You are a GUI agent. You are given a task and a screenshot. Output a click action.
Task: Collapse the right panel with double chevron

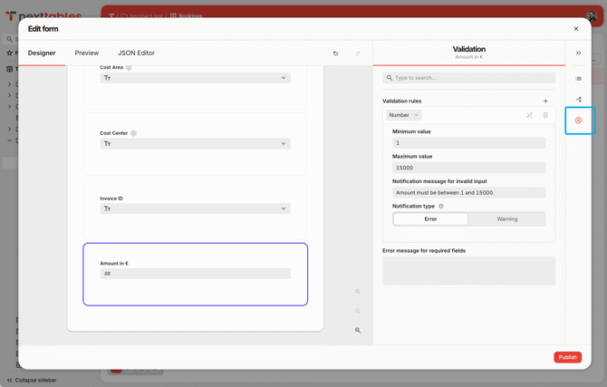[x=578, y=53]
